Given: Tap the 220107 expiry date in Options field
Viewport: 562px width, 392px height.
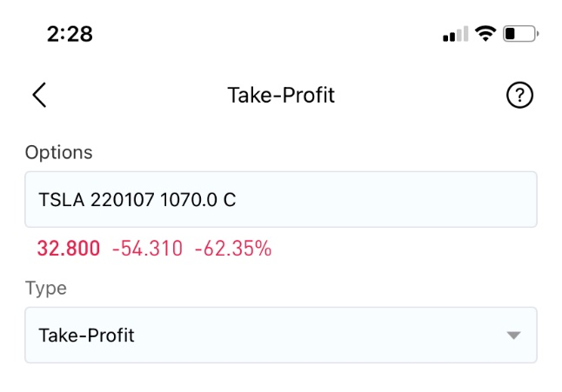Looking at the screenshot, I should [122, 199].
